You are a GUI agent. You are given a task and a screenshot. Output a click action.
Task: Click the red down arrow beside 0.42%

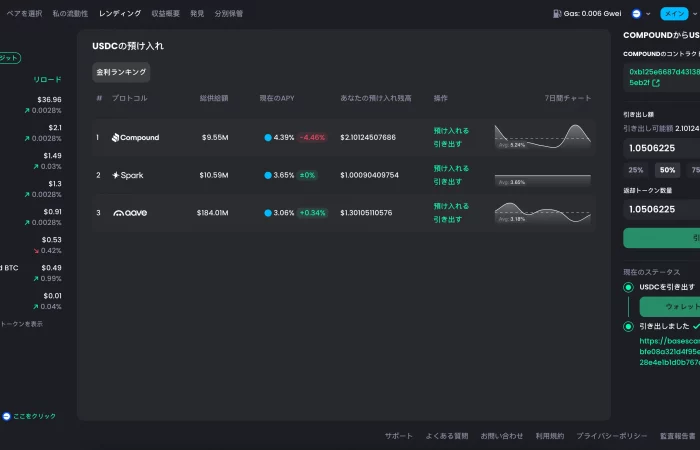point(36,251)
